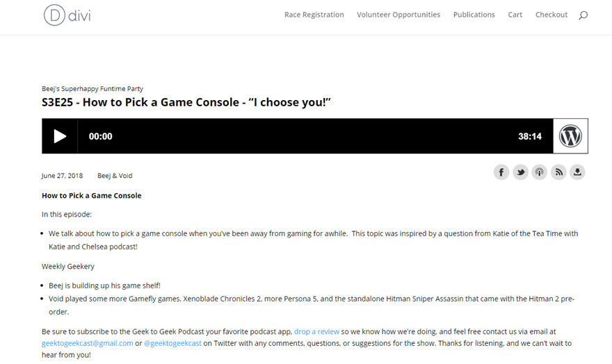Open the site search magnifier
This screenshot has height=364, width=612.
click(583, 15)
